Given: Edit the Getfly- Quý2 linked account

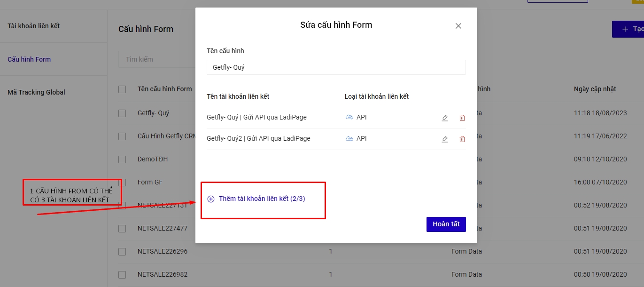Looking at the screenshot, I should pyautogui.click(x=445, y=139).
